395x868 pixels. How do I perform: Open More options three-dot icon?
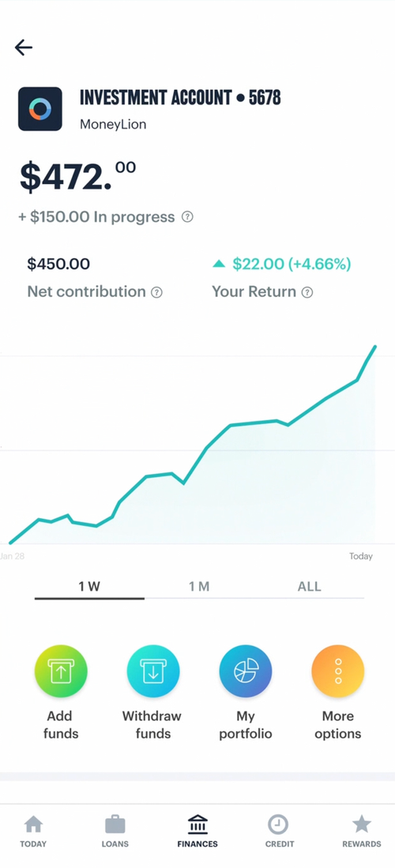(x=338, y=671)
